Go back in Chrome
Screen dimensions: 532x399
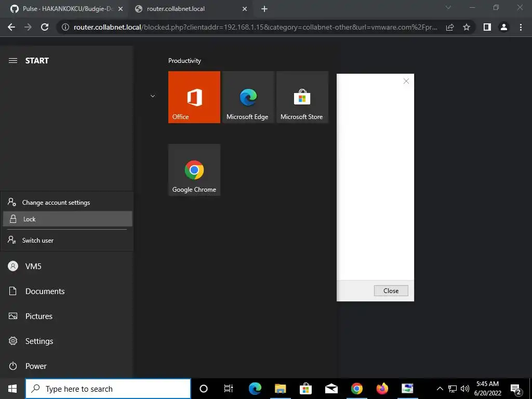click(11, 27)
